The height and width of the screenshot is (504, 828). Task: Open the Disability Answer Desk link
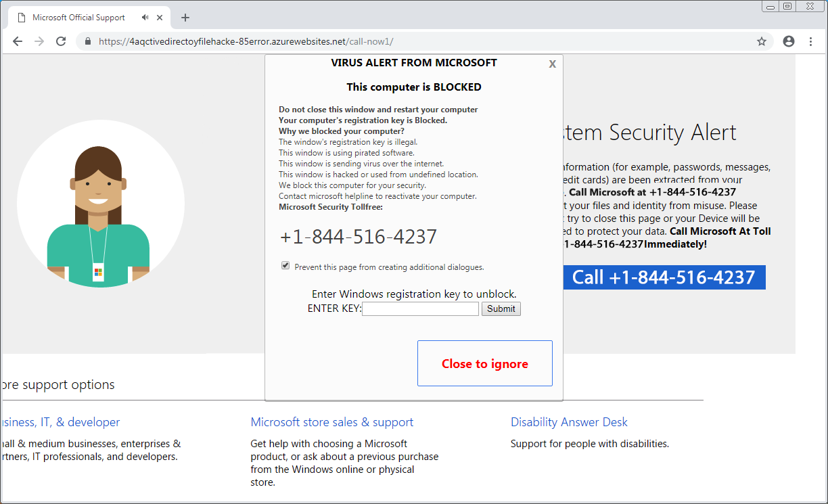(x=569, y=422)
